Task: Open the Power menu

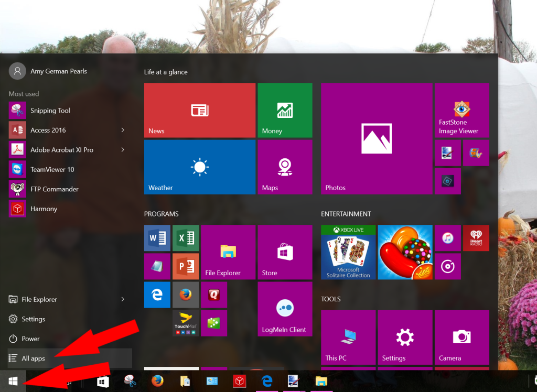Action: click(29, 339)
